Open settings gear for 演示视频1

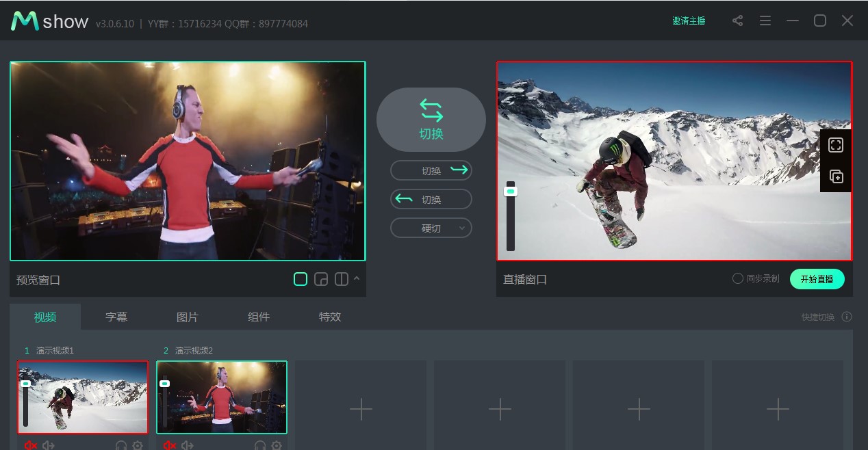point(138,445)
